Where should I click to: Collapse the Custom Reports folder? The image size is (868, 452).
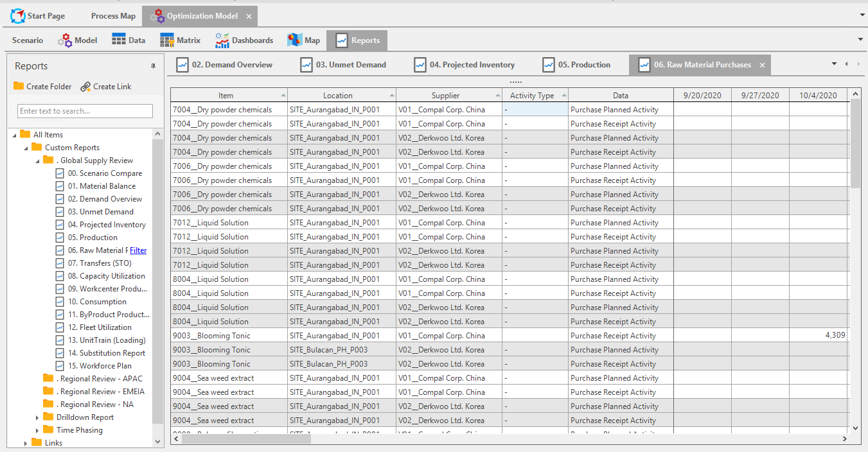[x=26, y=148]
